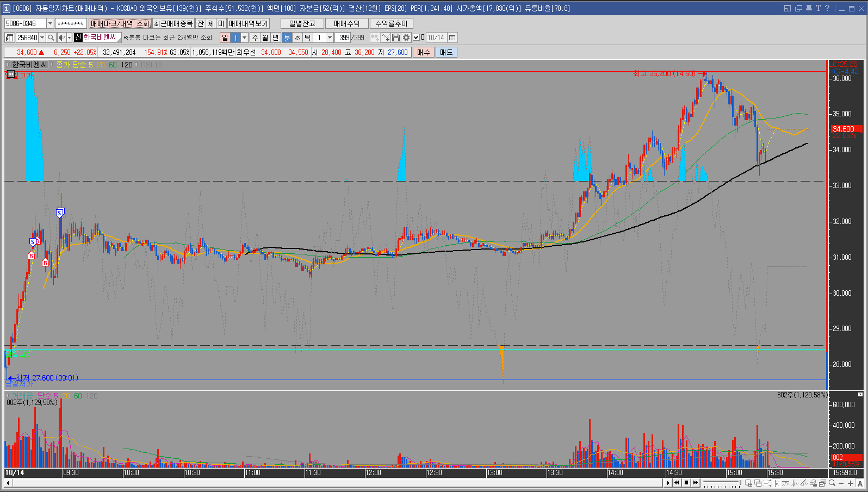Click 매매내역보기 button

[249, 23]
